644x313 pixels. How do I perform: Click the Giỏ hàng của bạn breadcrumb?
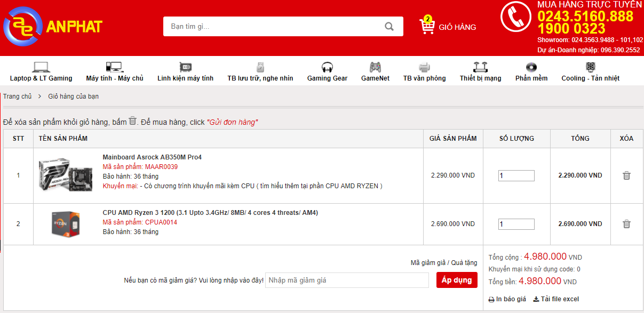click(73, 97)
